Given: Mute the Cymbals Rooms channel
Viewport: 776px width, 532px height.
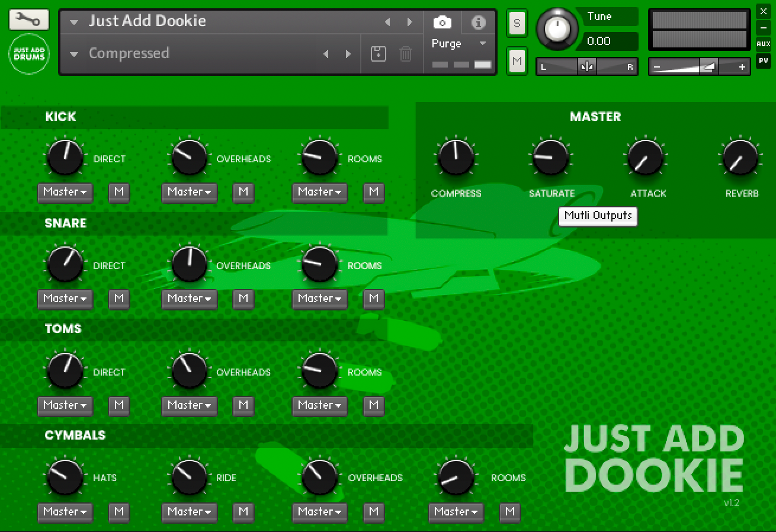Looking at the screenshot, I should tap(510, 512).
